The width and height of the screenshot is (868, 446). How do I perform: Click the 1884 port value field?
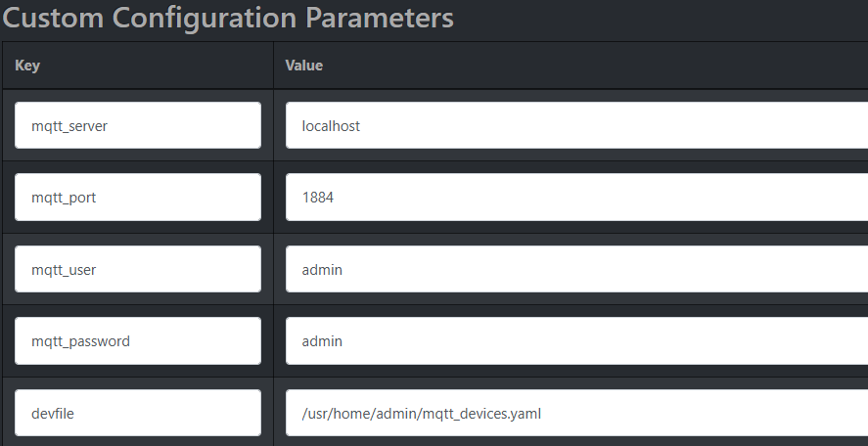point(575,197)
